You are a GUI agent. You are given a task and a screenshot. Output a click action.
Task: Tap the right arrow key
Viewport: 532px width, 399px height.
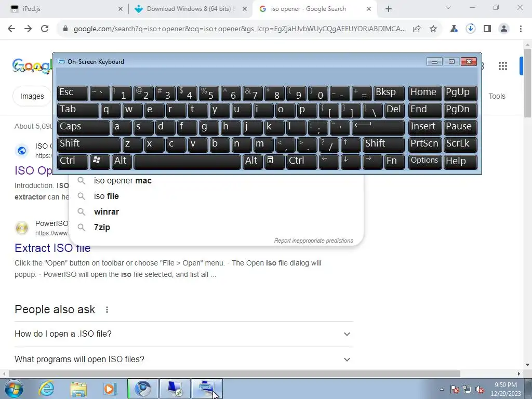(x=373, y=162)
